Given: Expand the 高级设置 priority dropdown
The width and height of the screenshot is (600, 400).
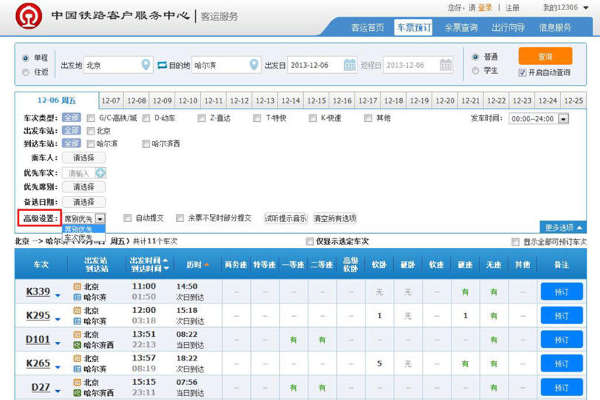Looking at the screenshot, I should click(99, 217).
